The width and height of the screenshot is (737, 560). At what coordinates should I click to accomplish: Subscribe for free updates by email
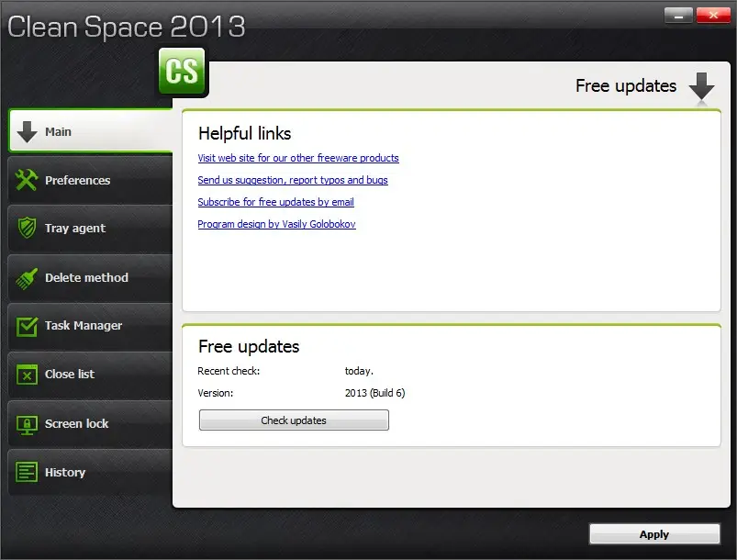pyautogui.click(x=275, y=202)
